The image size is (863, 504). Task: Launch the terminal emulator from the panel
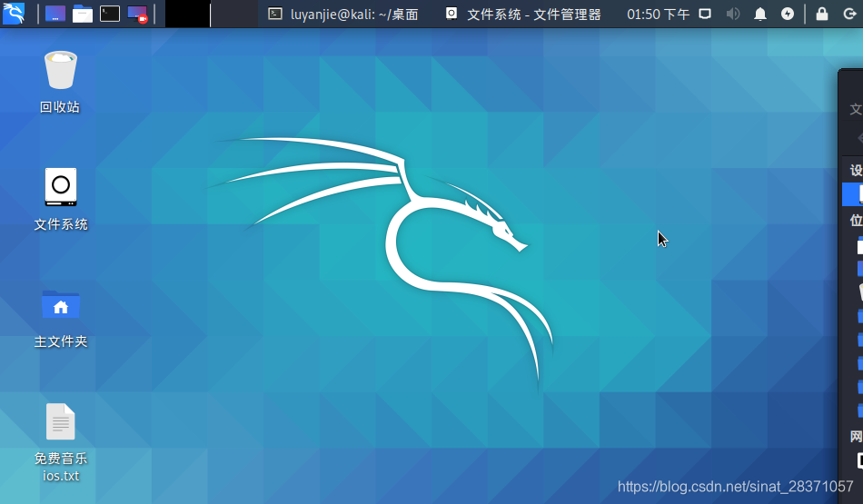pyautogui.click(x=110, y=14)
